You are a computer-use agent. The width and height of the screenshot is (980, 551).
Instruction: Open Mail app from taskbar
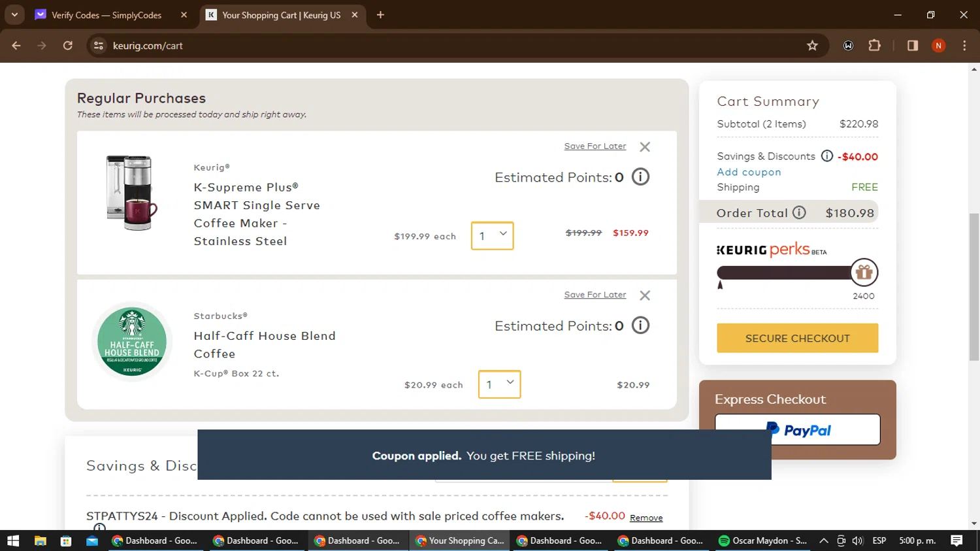point(92,541)
